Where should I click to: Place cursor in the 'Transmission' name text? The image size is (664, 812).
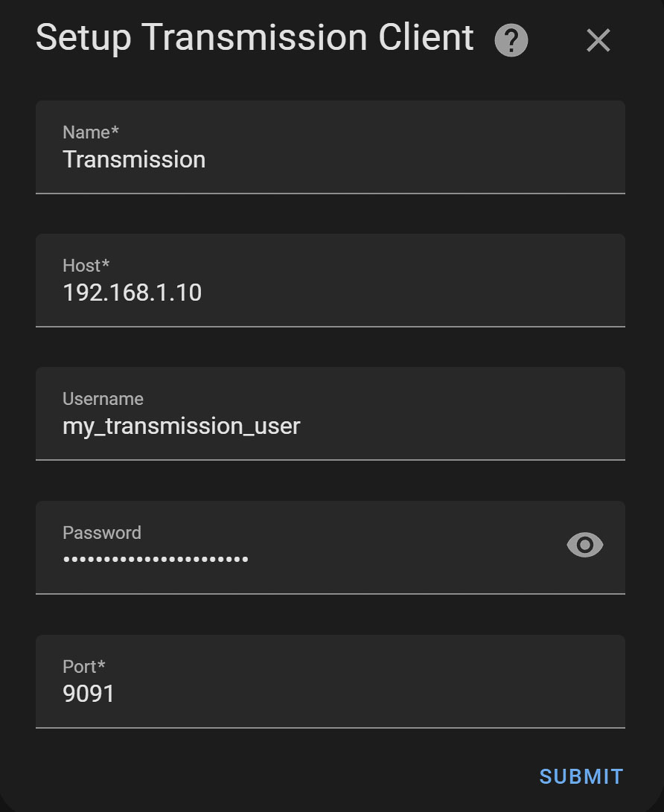pyautogui.click(x=134, y=159)
